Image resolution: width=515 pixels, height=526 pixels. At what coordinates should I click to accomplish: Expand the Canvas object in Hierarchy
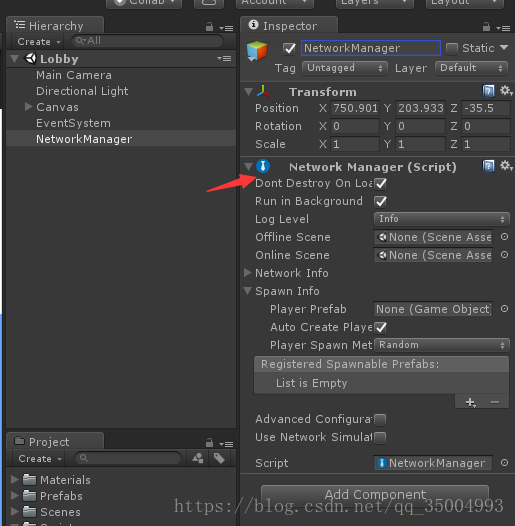[x=29, y=107]
